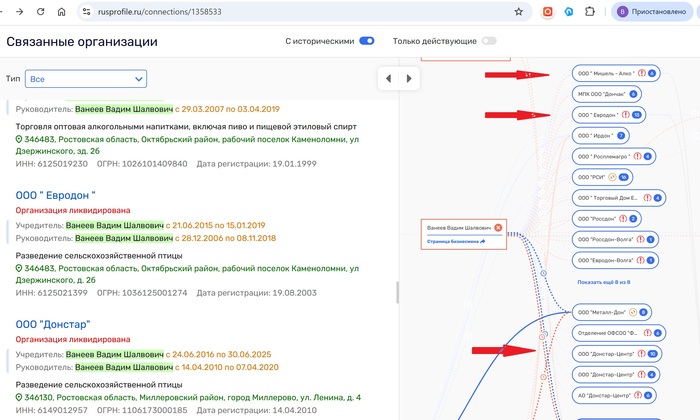Click Ванеев as Учредитель of Евродон

click(x=115, y=225)
